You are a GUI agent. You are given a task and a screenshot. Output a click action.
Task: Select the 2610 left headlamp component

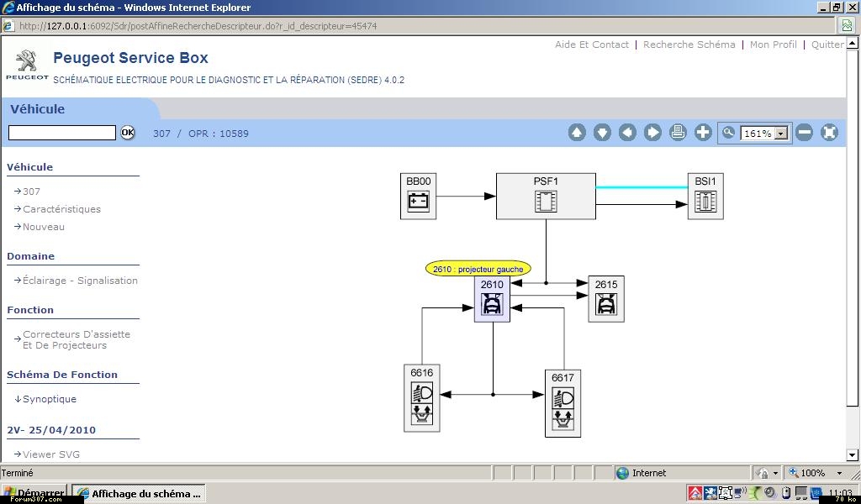click(492, 299)
